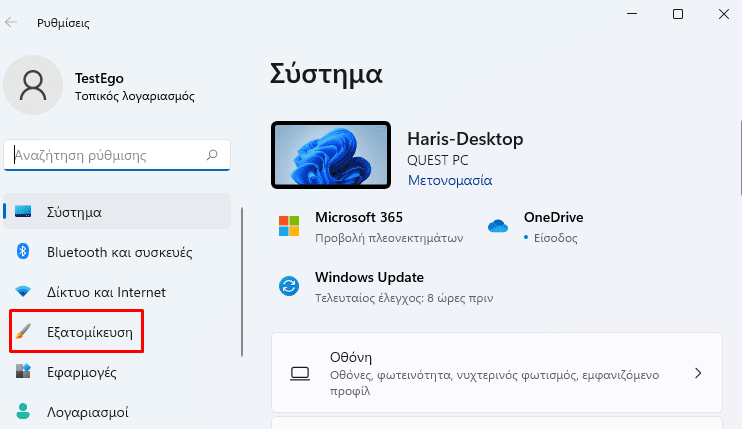Open the Σύστημα sidebar section
The height and width of the screenshot is (429, 742).
(x=117, y=211)
